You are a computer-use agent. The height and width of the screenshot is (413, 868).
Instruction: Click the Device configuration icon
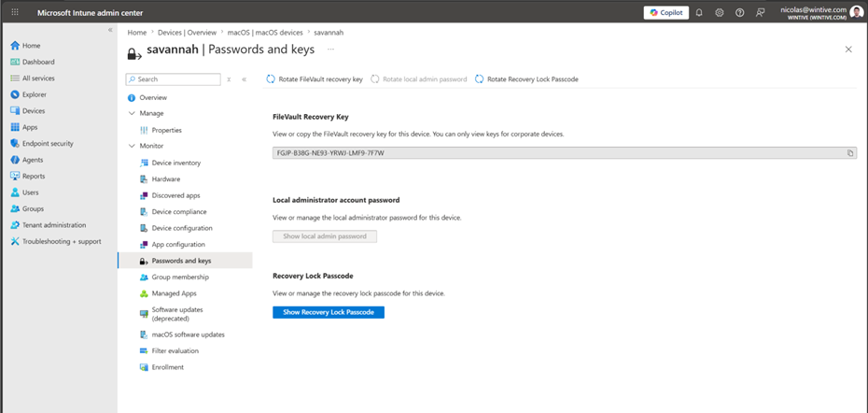pos(144,228)
